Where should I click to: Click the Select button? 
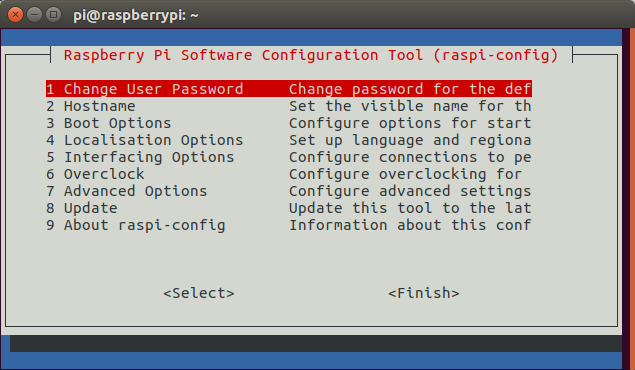pos(199,293)
